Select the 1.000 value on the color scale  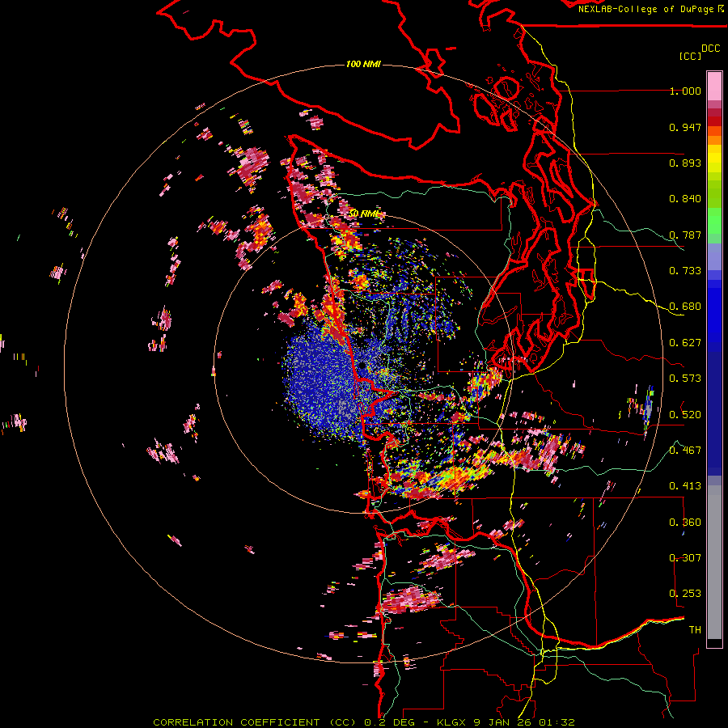click(x=685, y=91)
